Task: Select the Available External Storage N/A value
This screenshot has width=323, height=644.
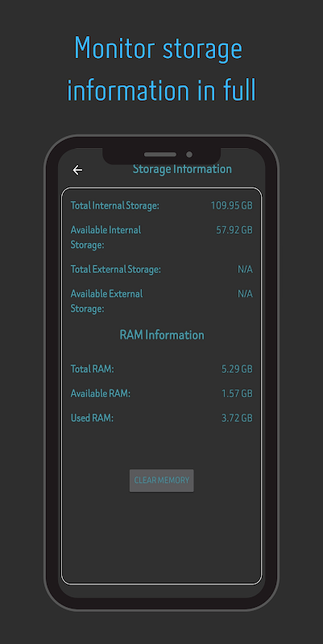Action: coord(246,294)
